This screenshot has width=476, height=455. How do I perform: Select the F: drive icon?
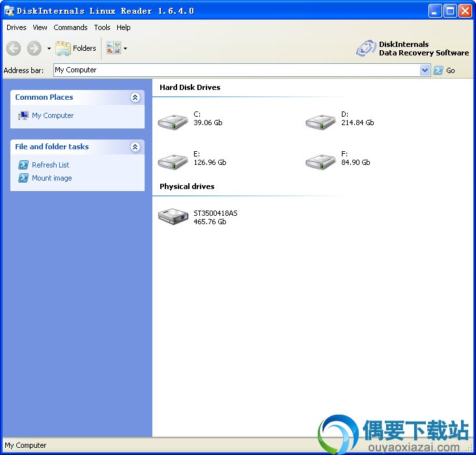[x=320, y=162]
